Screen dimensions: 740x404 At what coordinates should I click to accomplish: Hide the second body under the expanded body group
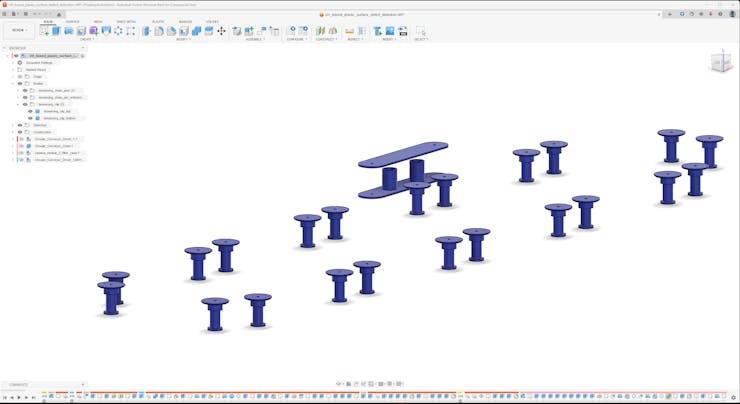[x=30, y=118]
